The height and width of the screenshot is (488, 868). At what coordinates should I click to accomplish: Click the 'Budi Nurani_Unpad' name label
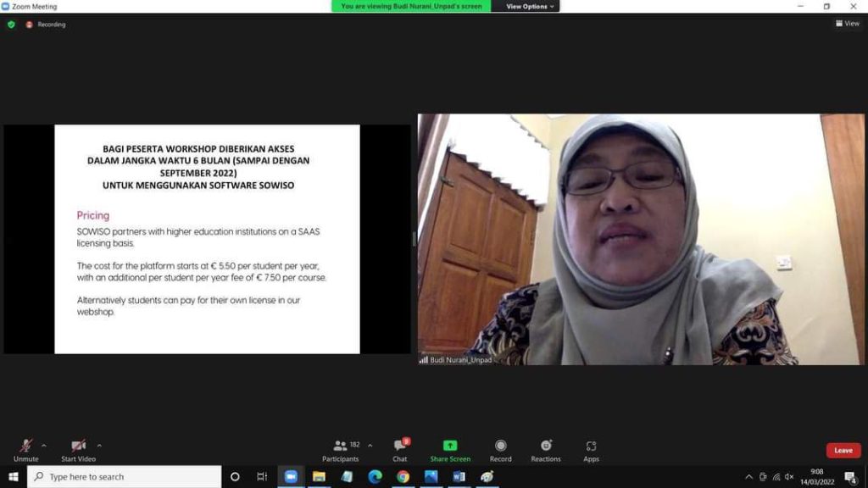point(460,359)
